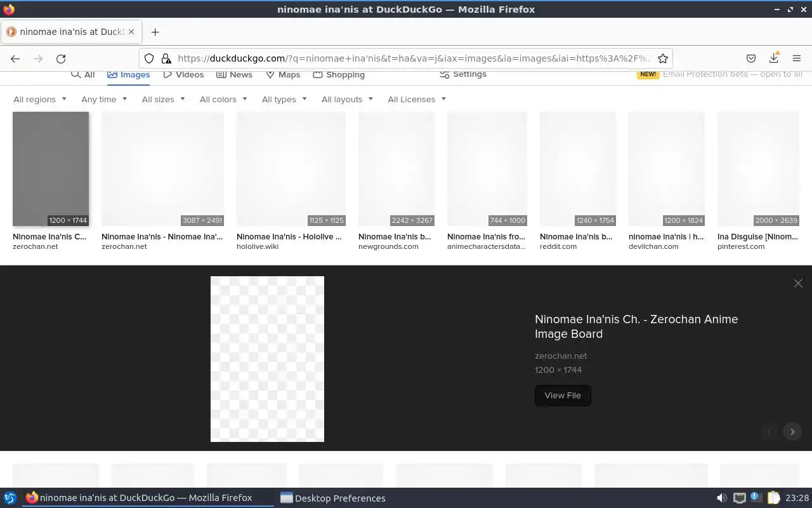Expand the All regions filter
This screenshot has height=508, width=812.
click(x=40, y=99)
